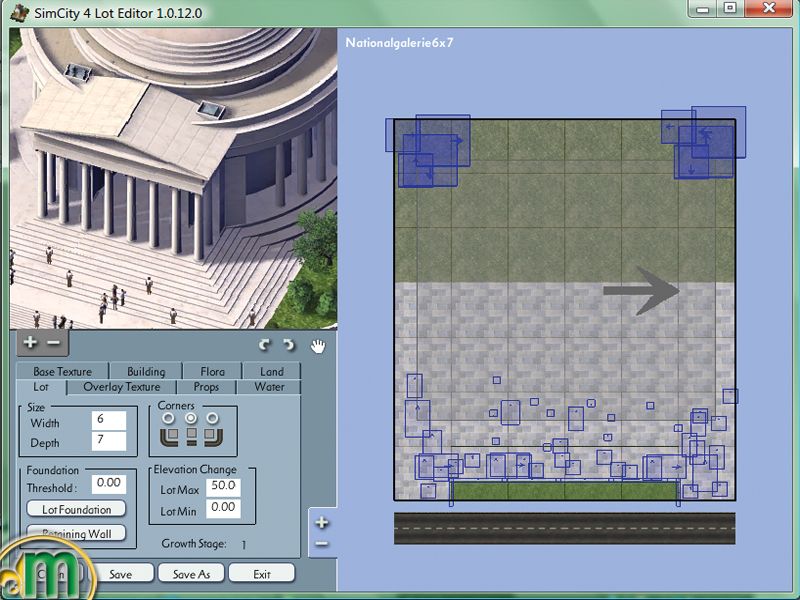Click the Lot Min elevation field
The width and height of the screenshot is (800, 600).
(223, 508)
